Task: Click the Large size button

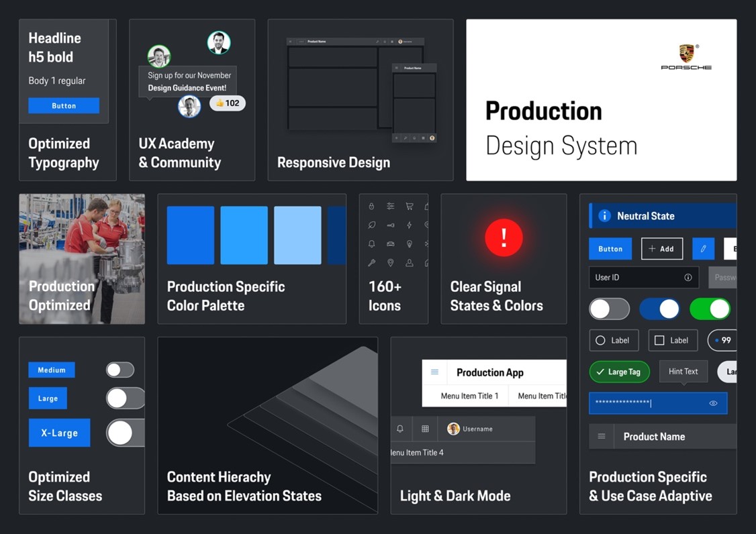Action: coord(48,398)
